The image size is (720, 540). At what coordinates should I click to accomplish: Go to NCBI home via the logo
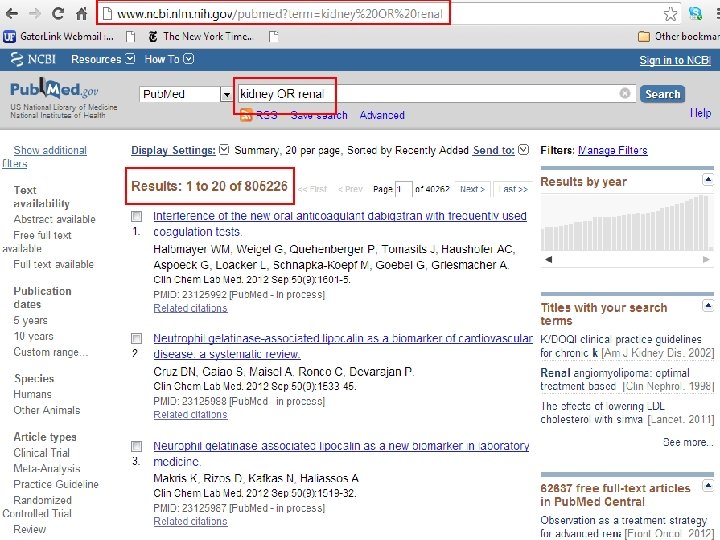33,59
